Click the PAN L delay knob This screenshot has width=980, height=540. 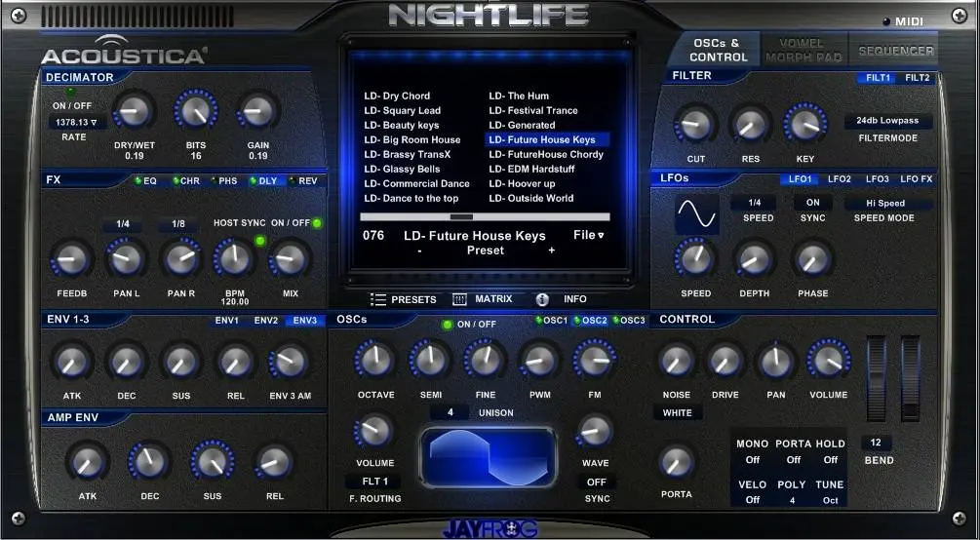point(127,259)
